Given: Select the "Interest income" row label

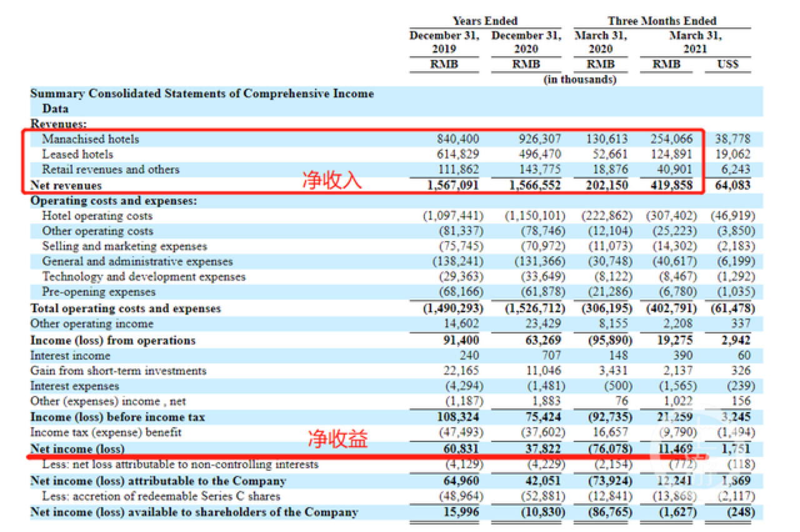Looking at the screenshot, I should [x=70, y=355].
